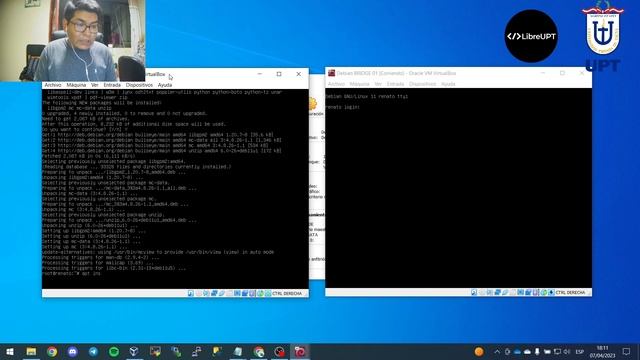Open volume control in system tray
Viewport: 640px width, 360px height.
pyautogui.click(x=567, y=351)
